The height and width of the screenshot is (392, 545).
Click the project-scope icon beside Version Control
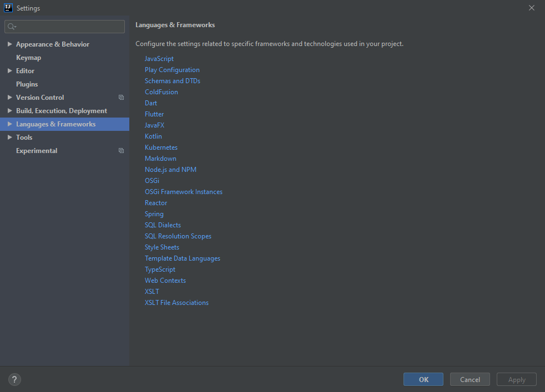coord(121,97)
